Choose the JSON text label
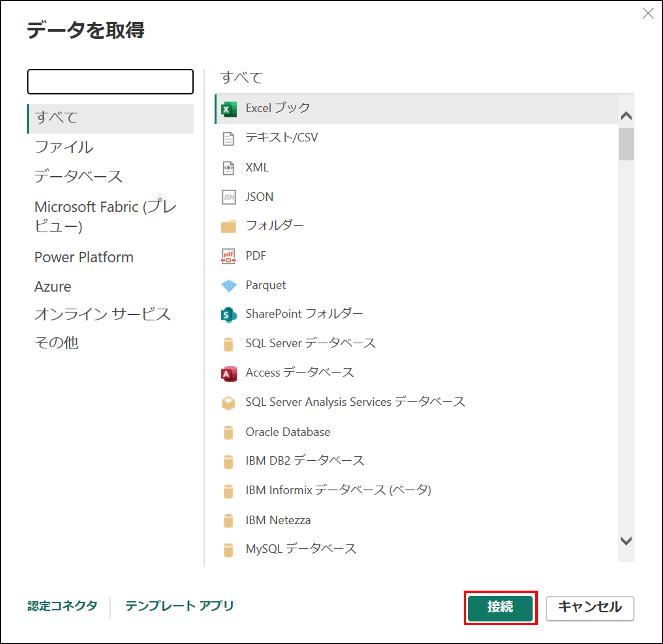663x644 pixels. pos(259,197)
